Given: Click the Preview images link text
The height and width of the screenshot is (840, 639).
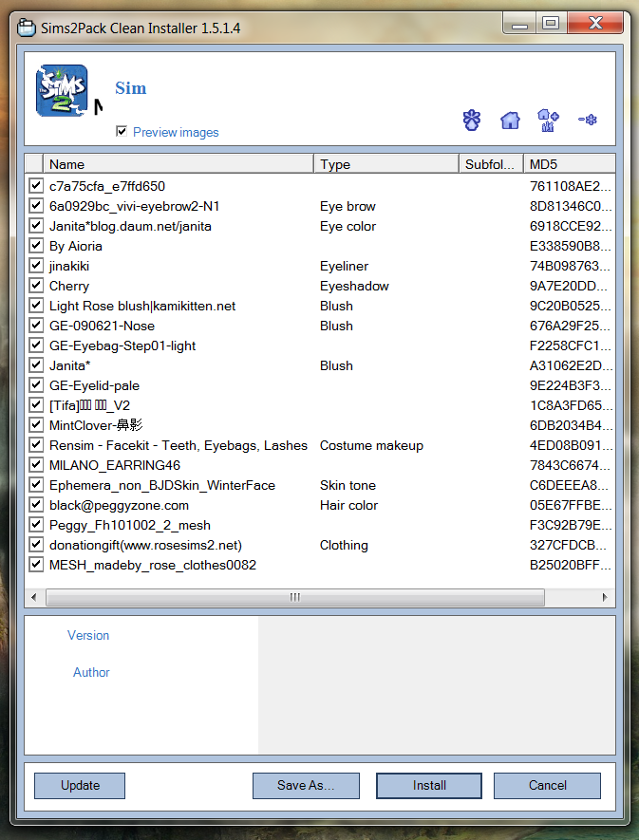Looking at the screenshot, I should click(x=176, y=132).
